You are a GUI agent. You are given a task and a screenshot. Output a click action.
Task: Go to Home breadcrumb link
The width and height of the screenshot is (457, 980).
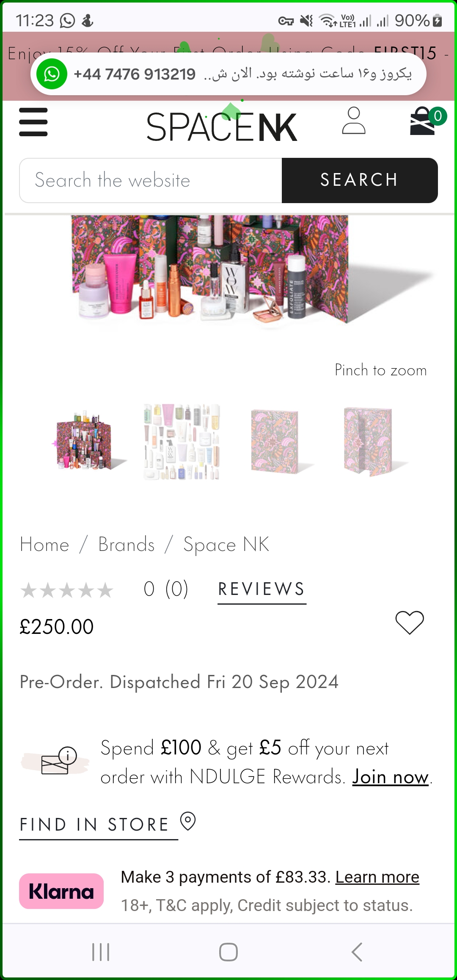point(44,544)
